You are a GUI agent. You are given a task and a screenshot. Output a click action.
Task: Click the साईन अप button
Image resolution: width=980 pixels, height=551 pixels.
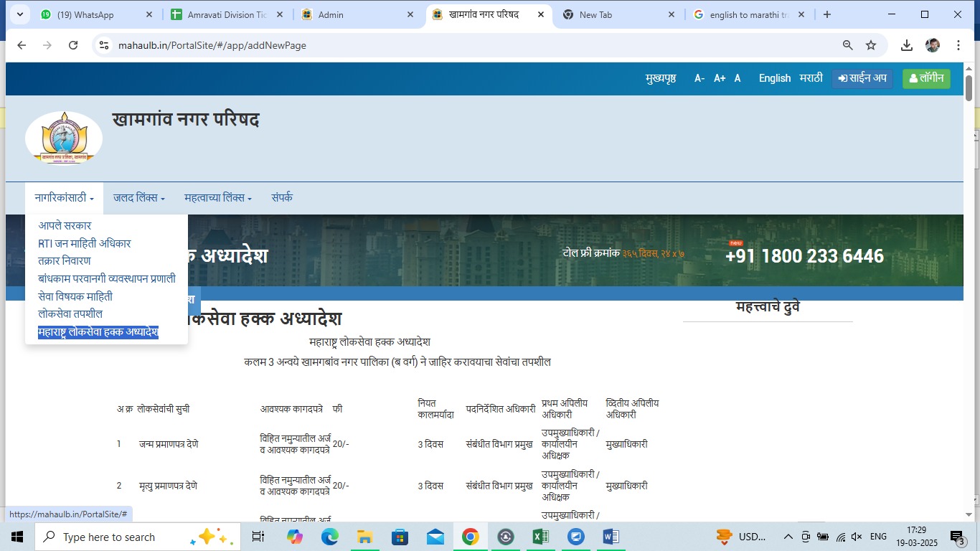coord(862,78)
